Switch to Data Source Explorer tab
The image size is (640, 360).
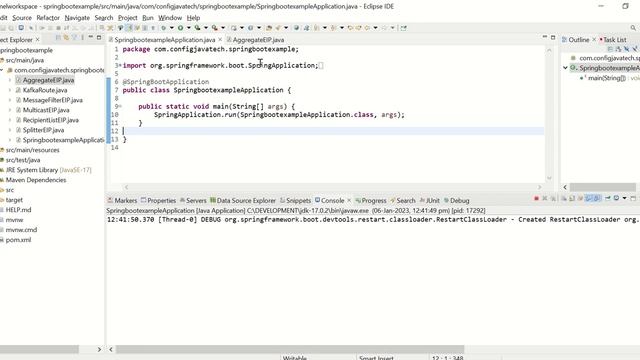coord(243,200)
